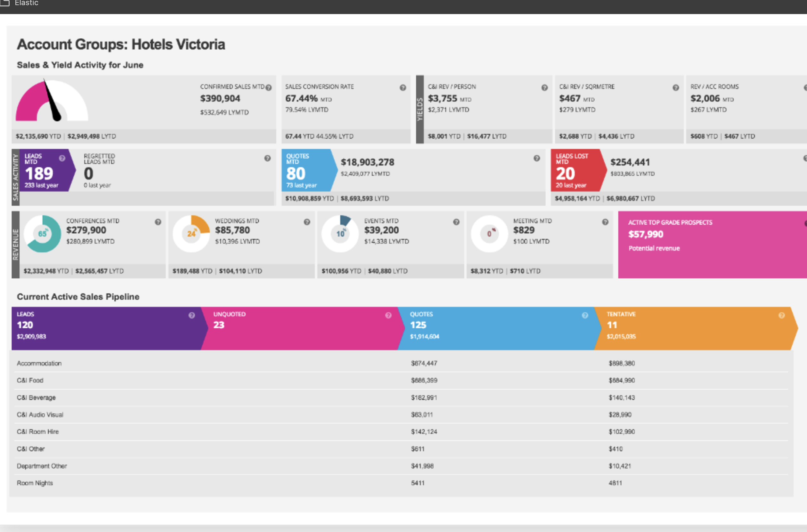Click help icon in Leads MTD badge
The image size is (807, 532).
pos(62,158)
